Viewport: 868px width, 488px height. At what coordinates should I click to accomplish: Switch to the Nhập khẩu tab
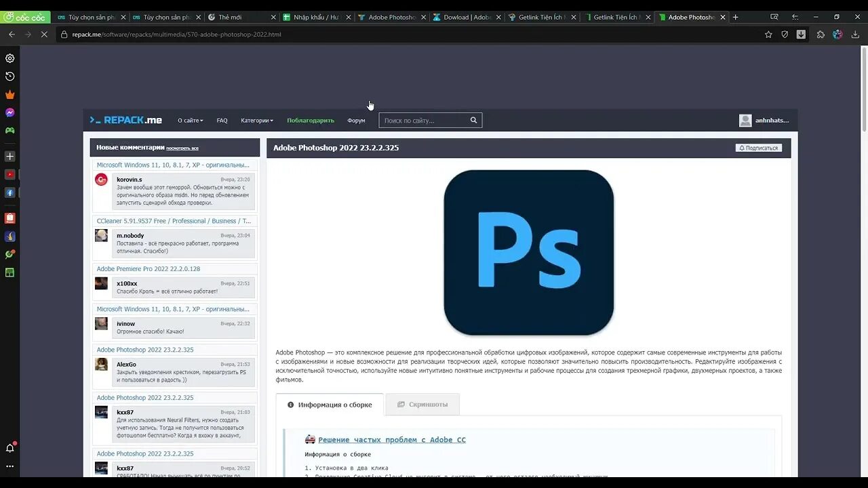point(316,17)
